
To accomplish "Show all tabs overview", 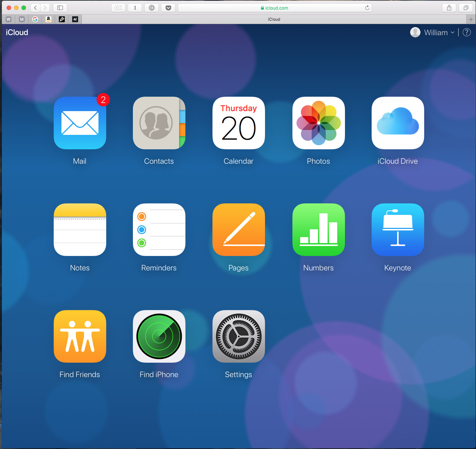I will tap(466, 8).
